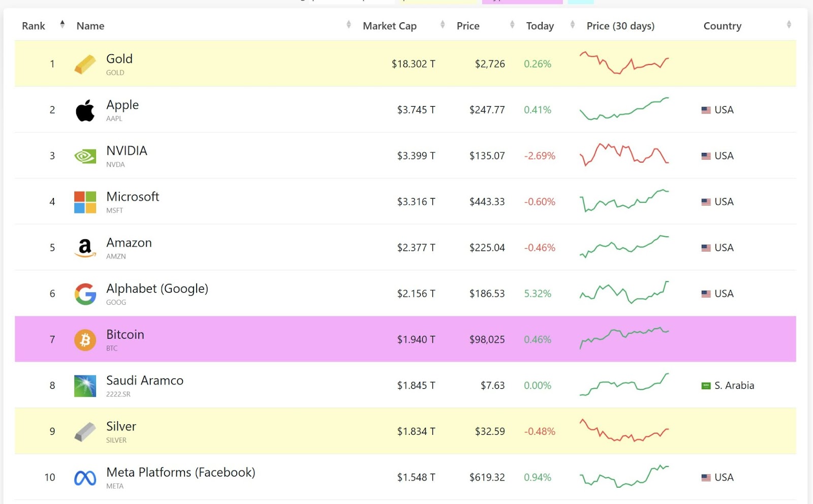The image size is (813, 504).
Task: Click the USA flag in Microsoft row
Action: (706, 202)
